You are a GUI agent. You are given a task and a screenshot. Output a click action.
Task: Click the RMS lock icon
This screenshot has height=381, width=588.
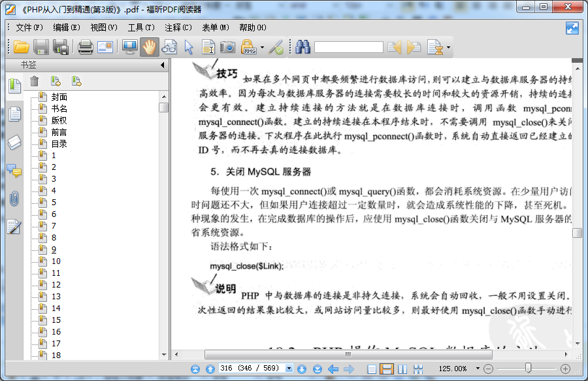tap(248, 47)
